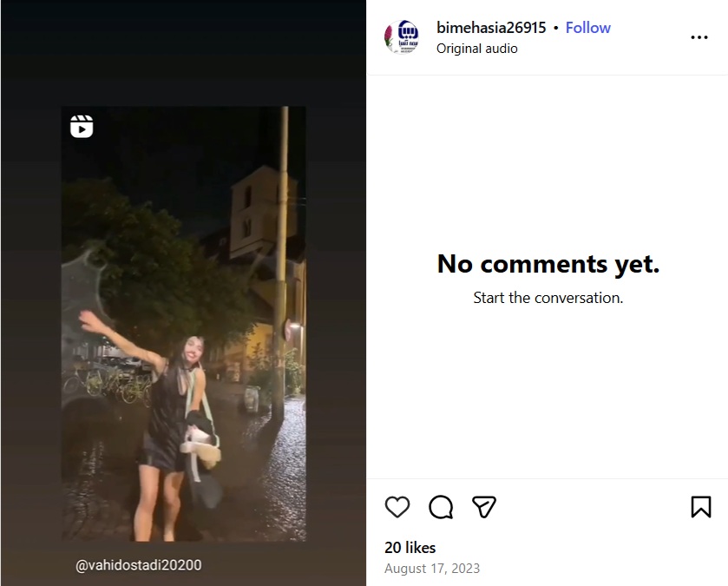The width and height of the screenshot is (728, 586).
Task: Save the post with the bookmark icon
Action: 701,507
